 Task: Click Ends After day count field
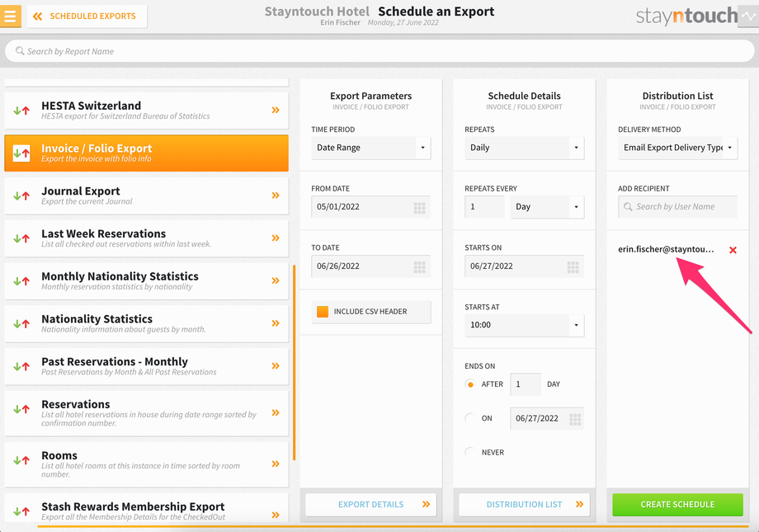[x=526, y=384]
